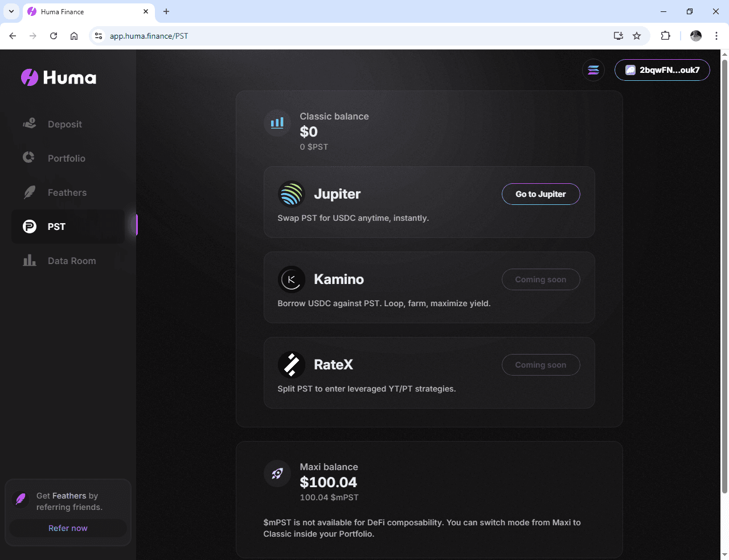
Task: Click the Classic balance $0 value
Action: (x=309, y=132)
